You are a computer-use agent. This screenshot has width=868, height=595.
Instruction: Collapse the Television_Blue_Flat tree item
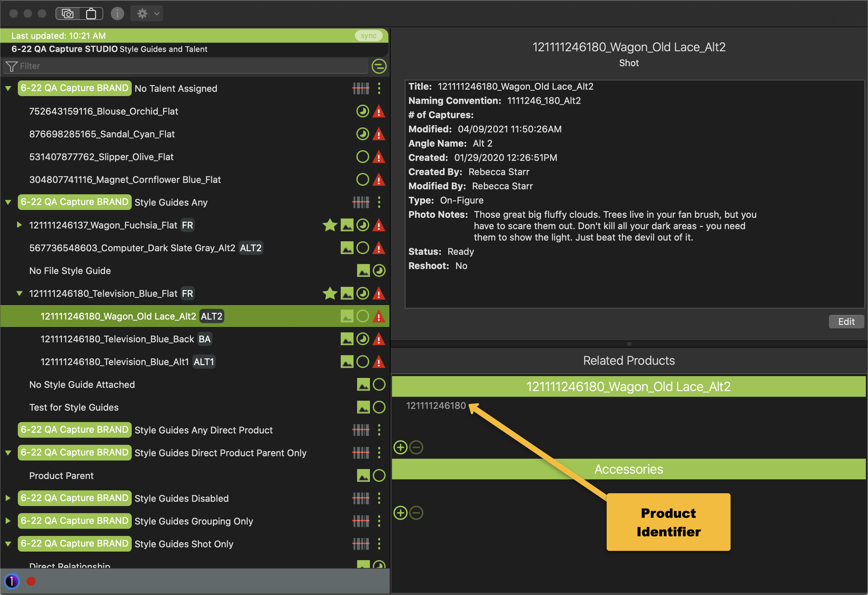pos(20,293)
